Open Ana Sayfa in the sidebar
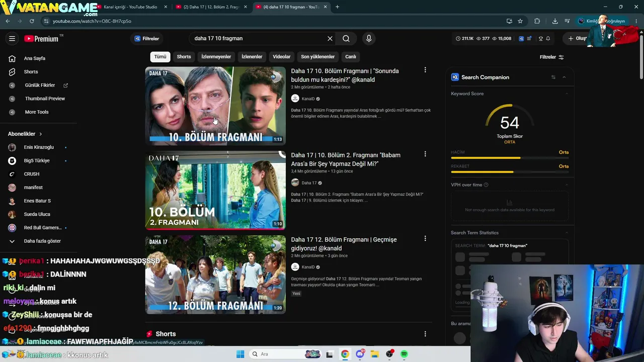The height and width of the screenshot is (362, 644). coord(34,58)
